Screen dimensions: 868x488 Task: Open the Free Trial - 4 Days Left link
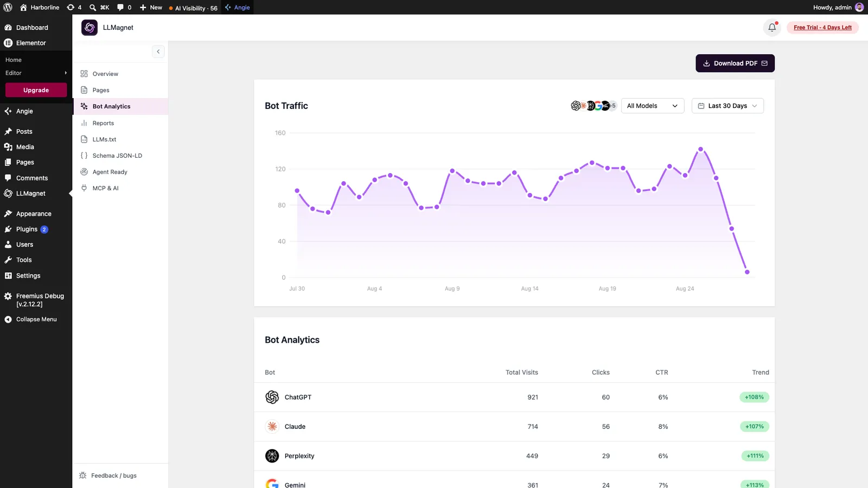[822, 28]
